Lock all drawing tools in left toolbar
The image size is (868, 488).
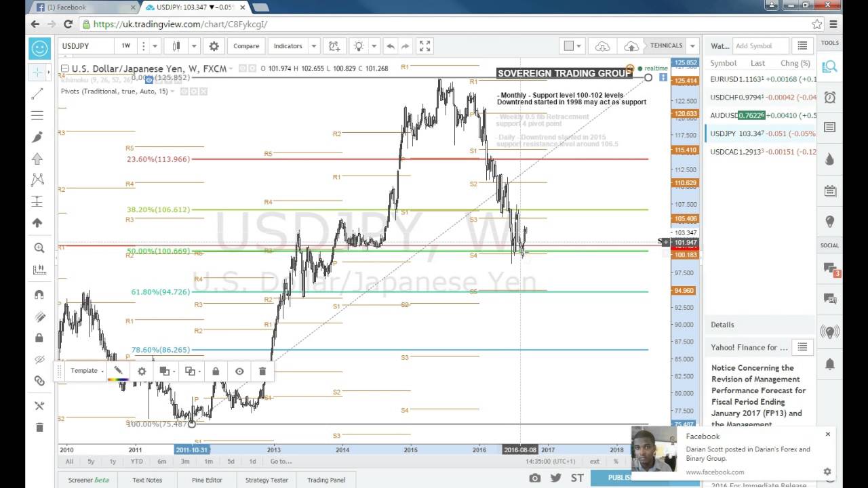pyautogui.click(x=39, y=338)
